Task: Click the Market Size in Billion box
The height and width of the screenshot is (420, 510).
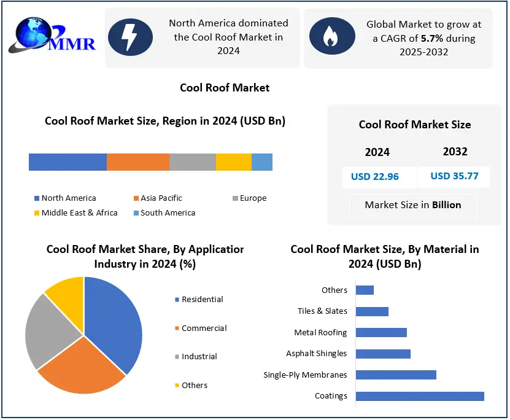Action: pos(413,205)
